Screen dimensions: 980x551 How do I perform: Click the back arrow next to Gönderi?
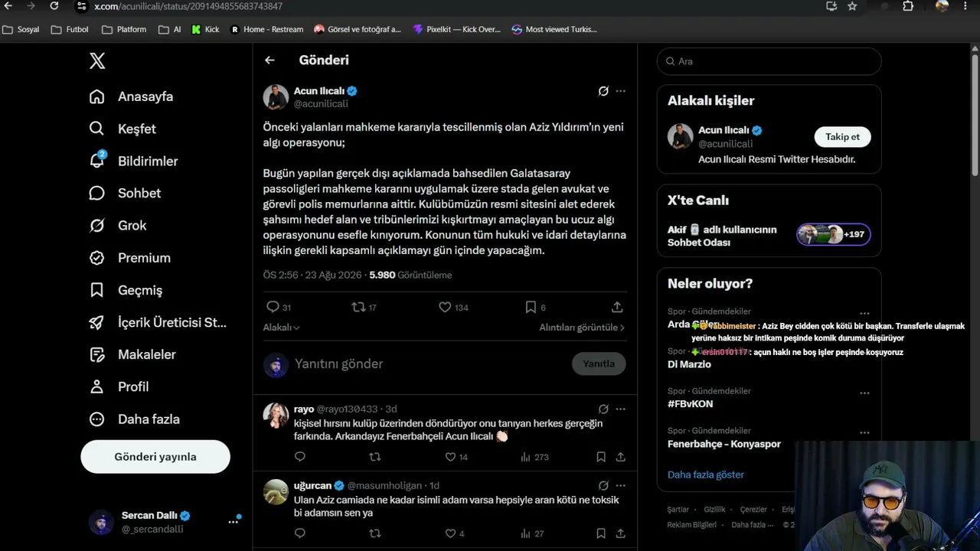click(269, 60)
